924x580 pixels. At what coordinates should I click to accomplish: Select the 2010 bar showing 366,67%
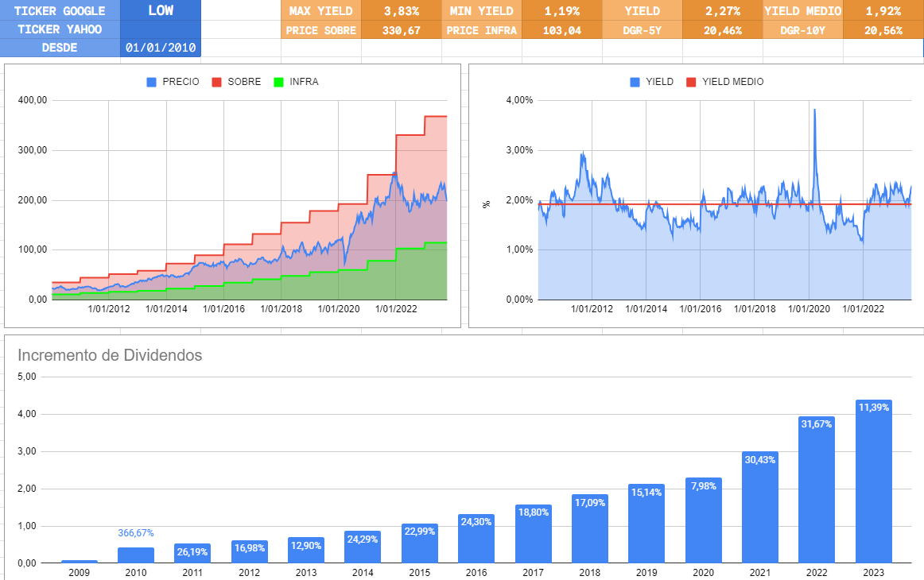[135, 556]
